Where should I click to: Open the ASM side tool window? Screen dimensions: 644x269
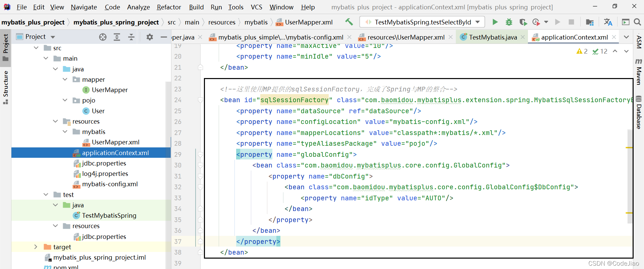click(639, 42)
